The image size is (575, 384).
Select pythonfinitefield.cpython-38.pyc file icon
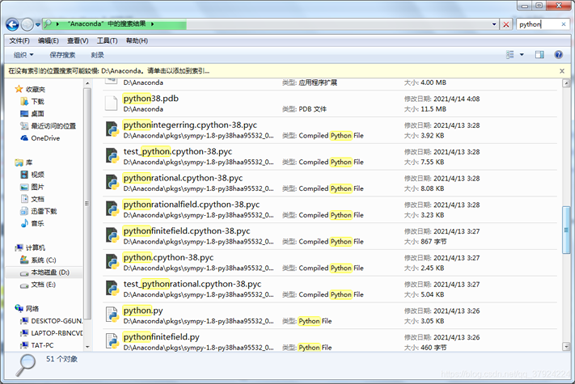click(112, 235)
